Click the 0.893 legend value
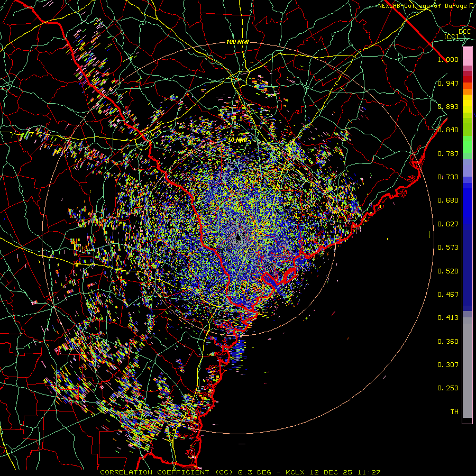The image size is (476, 476). pos(448,106)
